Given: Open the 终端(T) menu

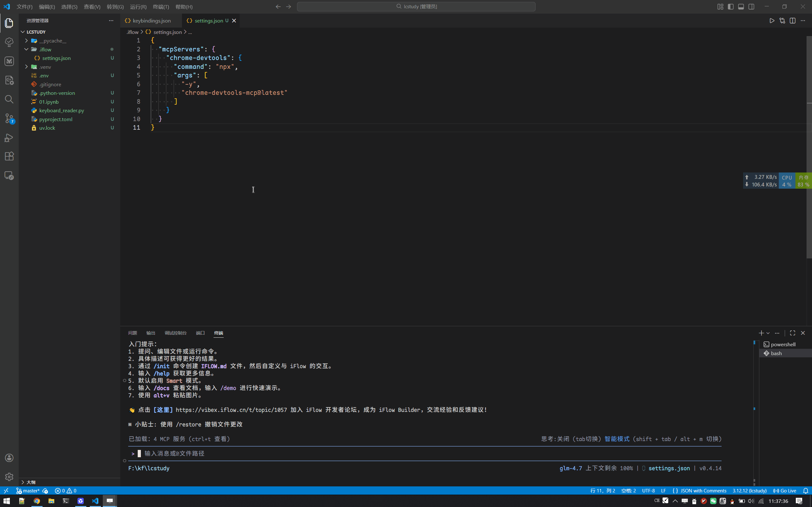Looking at the screenshot, I should (161, 7).
